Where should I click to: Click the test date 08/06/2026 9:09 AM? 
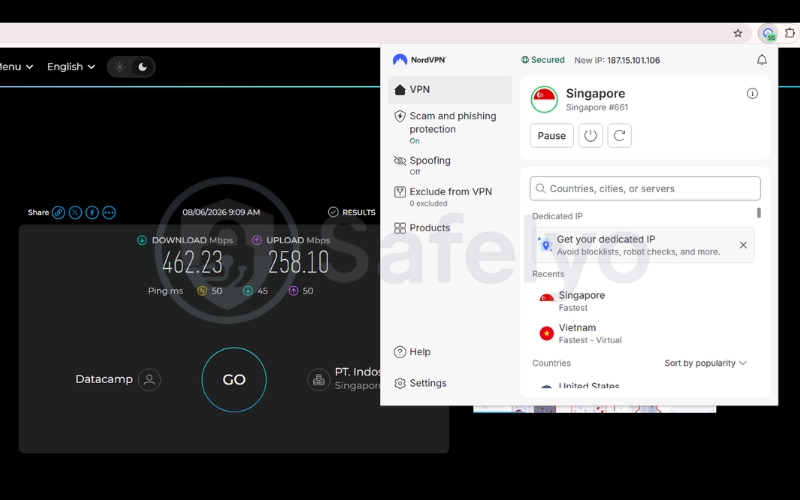[x=221, y=212]
